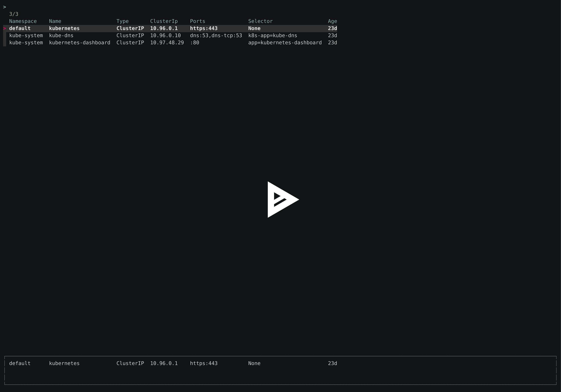Screen dimensions: 561x392
Task: Click the Name column header
Action: tap(55, 21)
